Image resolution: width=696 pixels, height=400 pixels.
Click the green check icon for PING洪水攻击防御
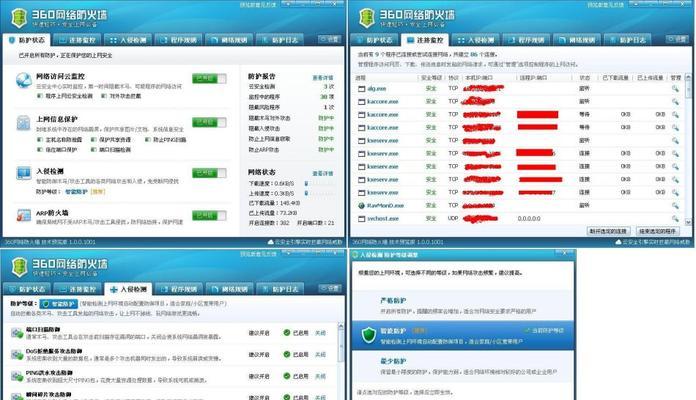point(287,376)
